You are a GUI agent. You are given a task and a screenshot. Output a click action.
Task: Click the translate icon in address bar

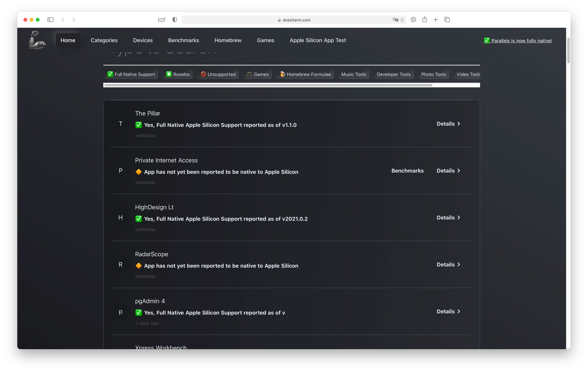pyautogui.click(x=395, y=20)
